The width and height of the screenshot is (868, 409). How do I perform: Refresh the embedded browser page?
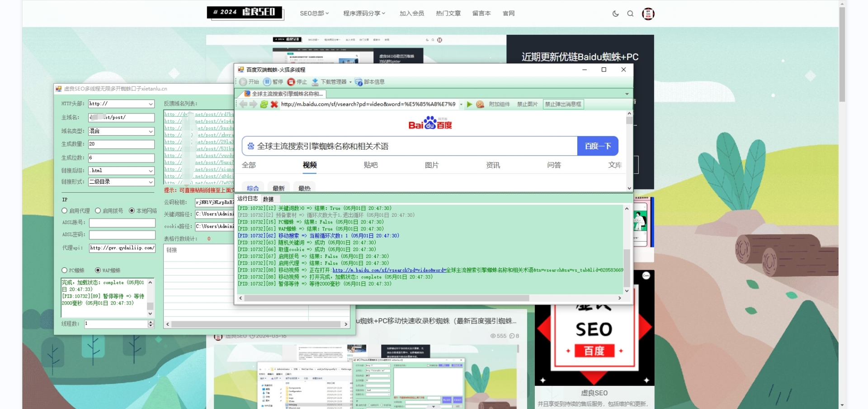pos(264,104)
